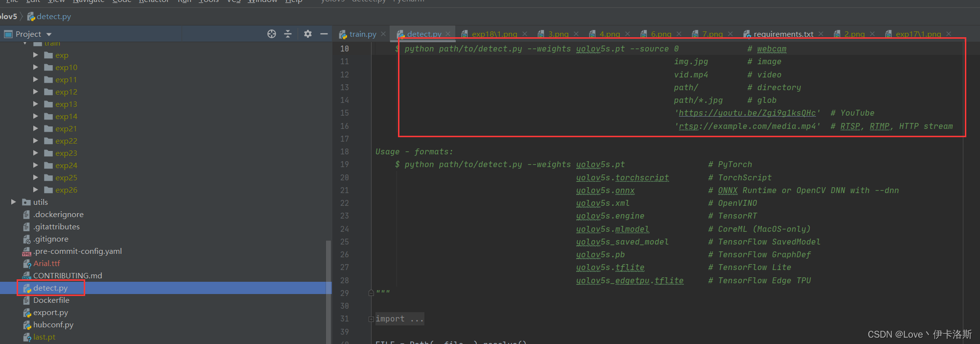The width and height of the screenshot is (980, 344).
Task: Click the rtsp://example.com/media.mp4 text
Action: tap(747, 126)
